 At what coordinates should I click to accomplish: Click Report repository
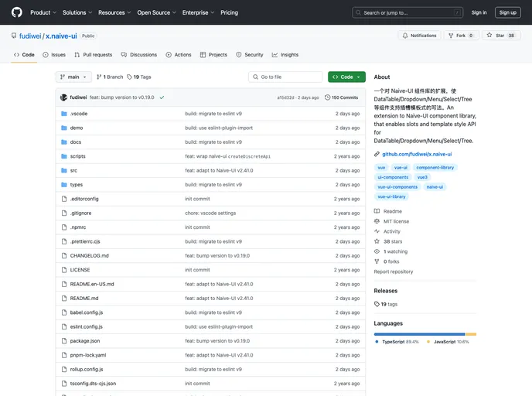[x=394, y=271]
